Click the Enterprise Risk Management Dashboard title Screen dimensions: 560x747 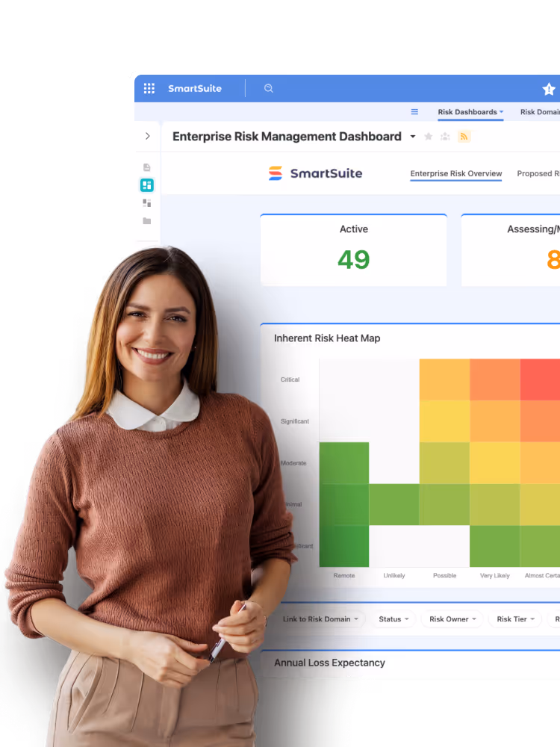(x=287, y=137)
